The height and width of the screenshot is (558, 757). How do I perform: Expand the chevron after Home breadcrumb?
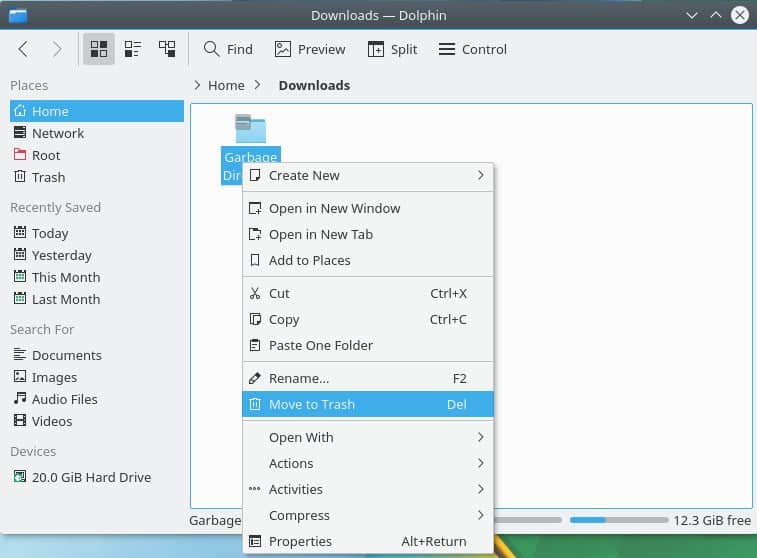[257, 85]
